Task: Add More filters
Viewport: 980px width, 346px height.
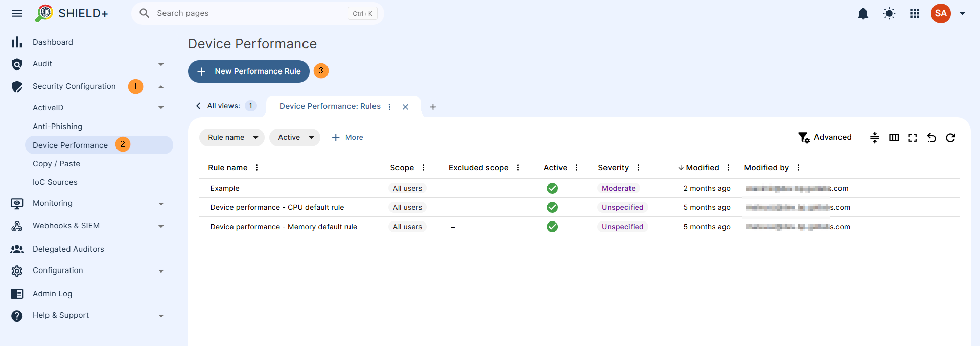Action: click(x=347, y=137)
